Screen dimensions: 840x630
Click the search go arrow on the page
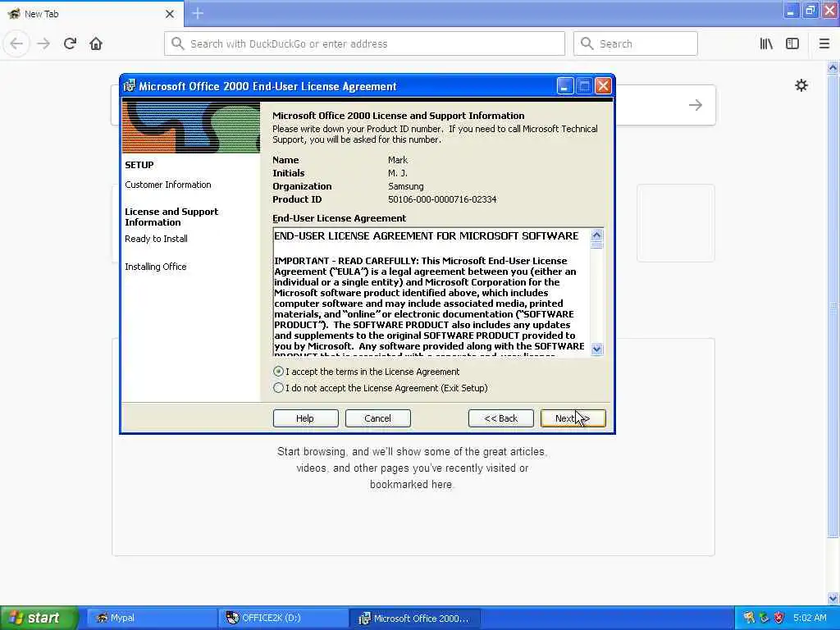click(x=696, y=105)
